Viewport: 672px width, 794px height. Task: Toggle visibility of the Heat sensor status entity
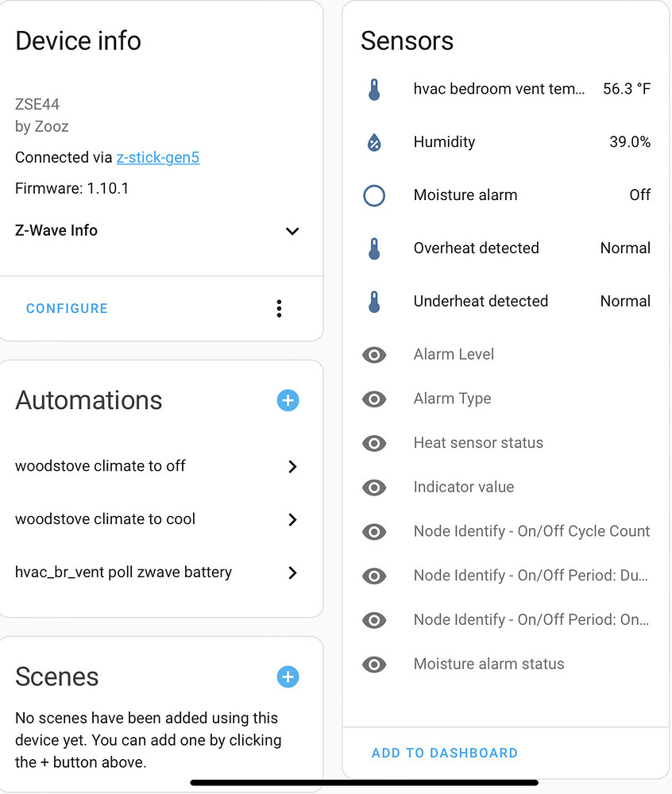[374, 443]
